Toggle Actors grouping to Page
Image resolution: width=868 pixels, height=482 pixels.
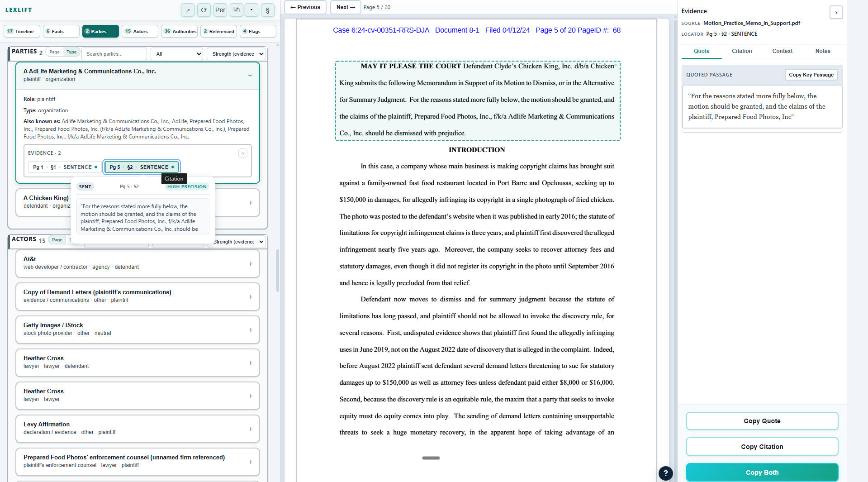(57, 240)
